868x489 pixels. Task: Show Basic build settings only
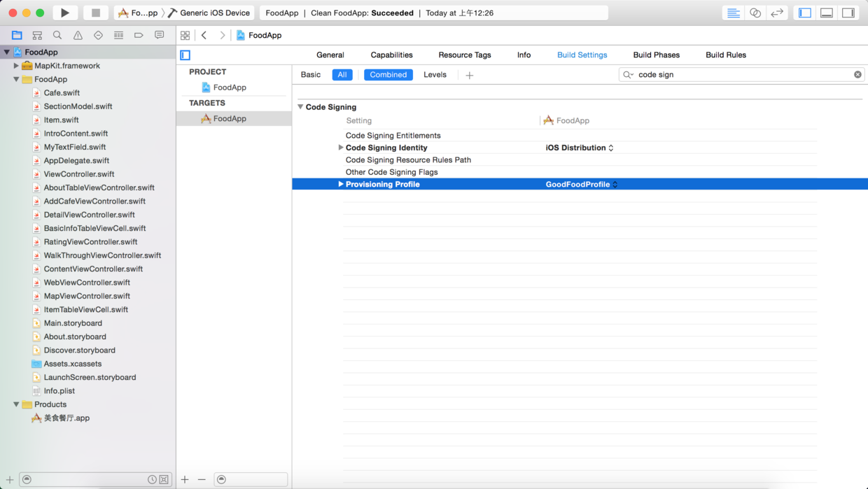[x=311, y=74]
